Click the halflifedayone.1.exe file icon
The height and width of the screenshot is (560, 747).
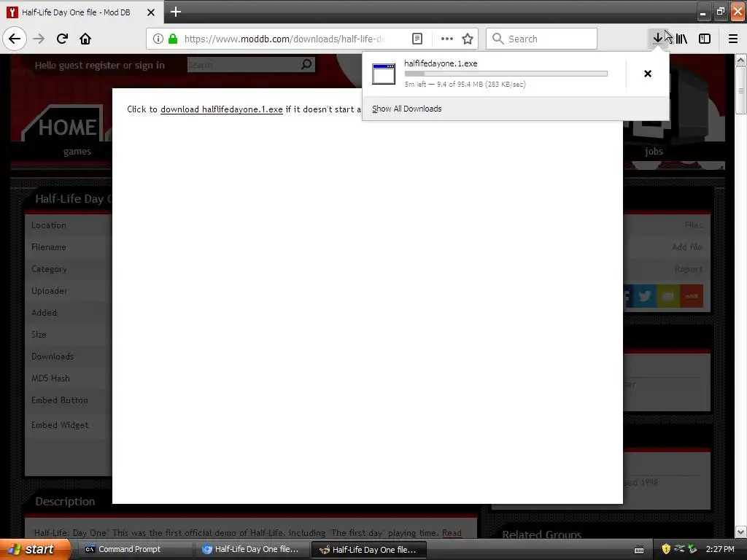point(384,74)
